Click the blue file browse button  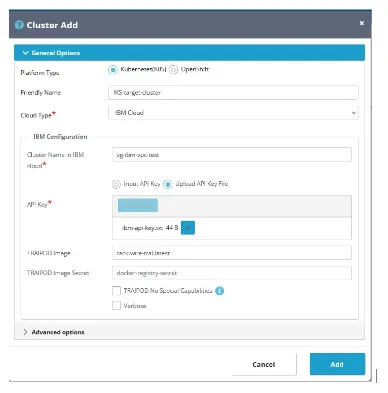tap(138, 205)
